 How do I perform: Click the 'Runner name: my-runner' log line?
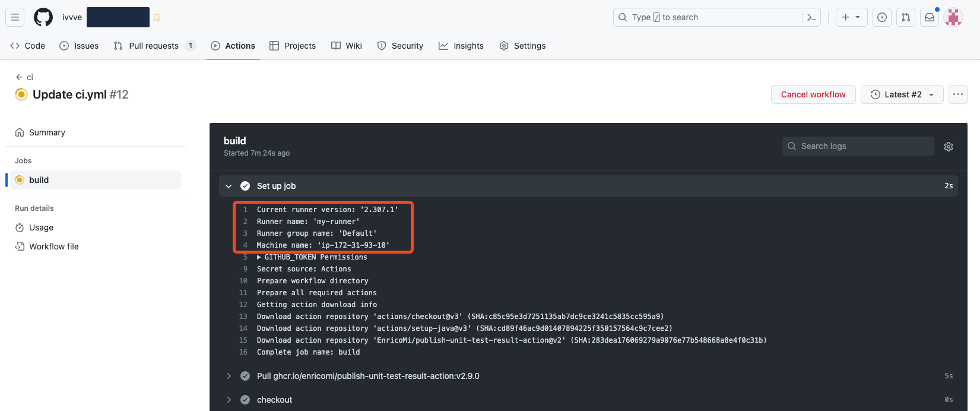pyautogui.click(x=308, y=222)
